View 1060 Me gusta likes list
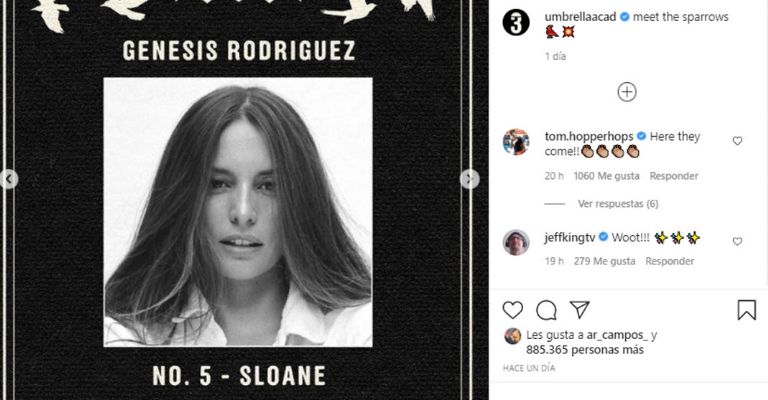Image resolution: width=768 pixels, height=400 pixels. [x=606, y=176]
